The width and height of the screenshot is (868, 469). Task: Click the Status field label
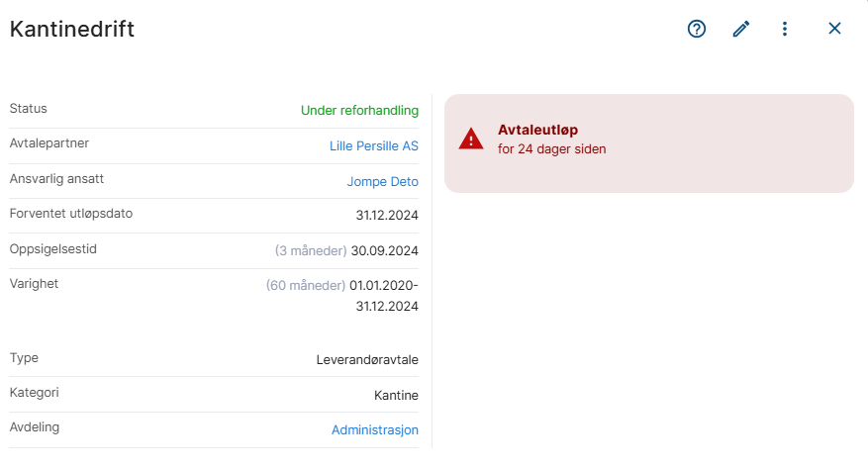(29, 109)
